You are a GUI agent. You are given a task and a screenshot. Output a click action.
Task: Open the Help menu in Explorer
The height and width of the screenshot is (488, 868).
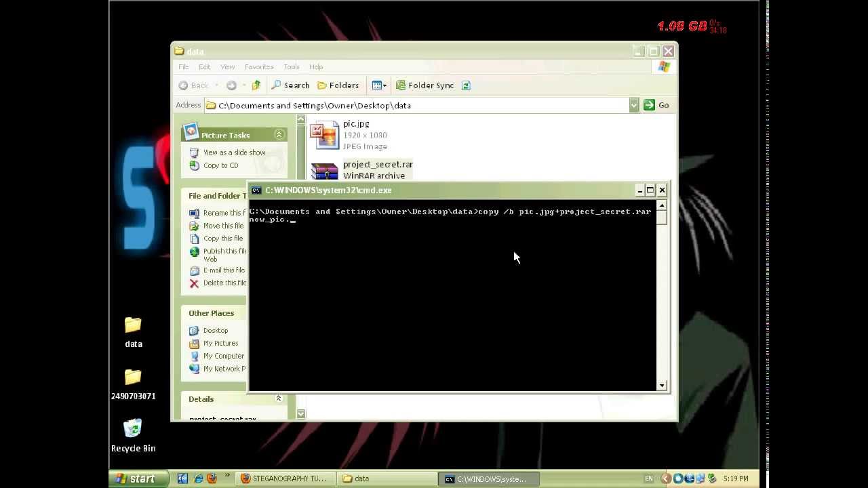pos(316,66)
